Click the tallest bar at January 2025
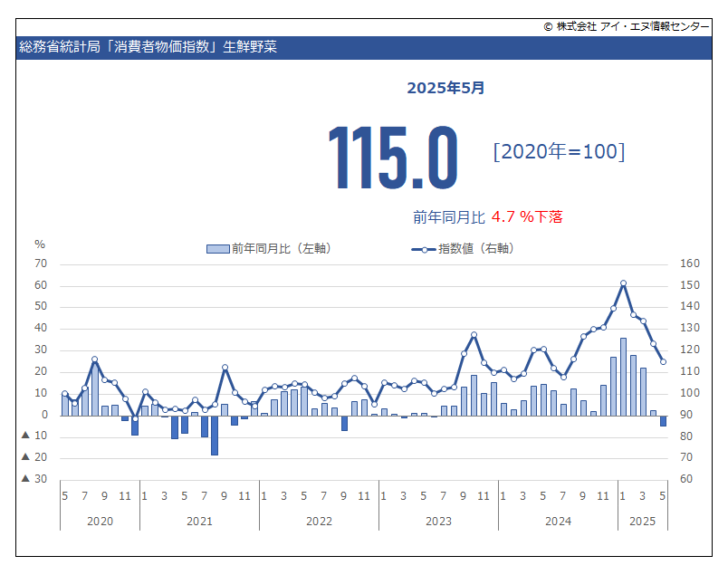The width and height of the screenshot is (728, 575). click(624, 377)
